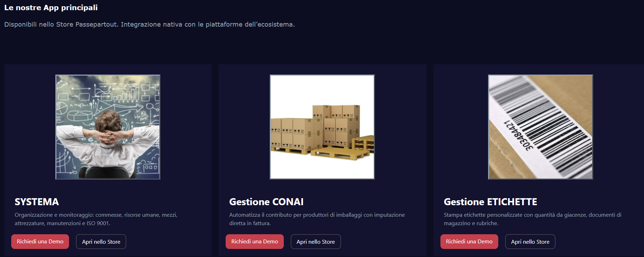Viewport: 644px width, 257px height.
Task: Request a demo for Gestione CONAI
Action: tap(254, 242)
